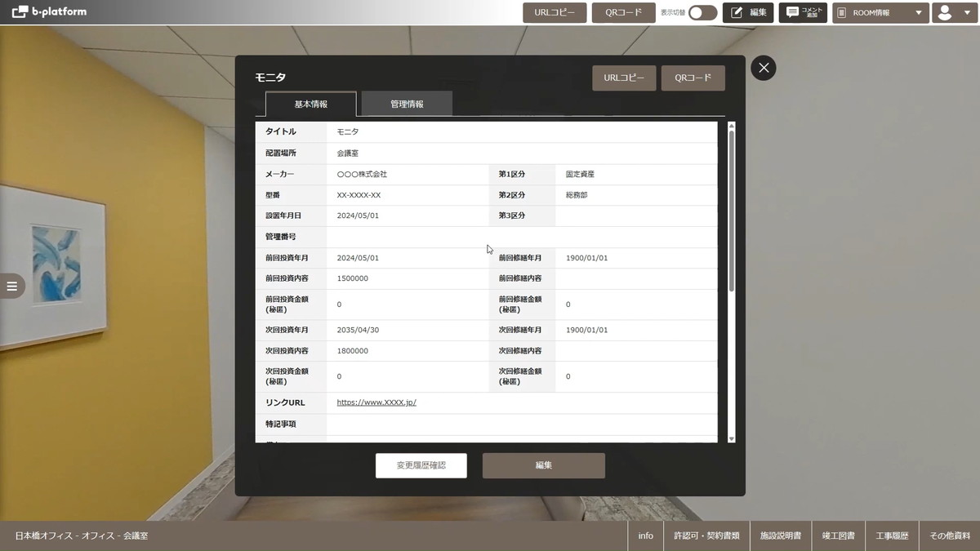This screenshot has height=551, width=980.
Task: Open 竣工図書 in the bottom bar
Action: coord(838,536)
